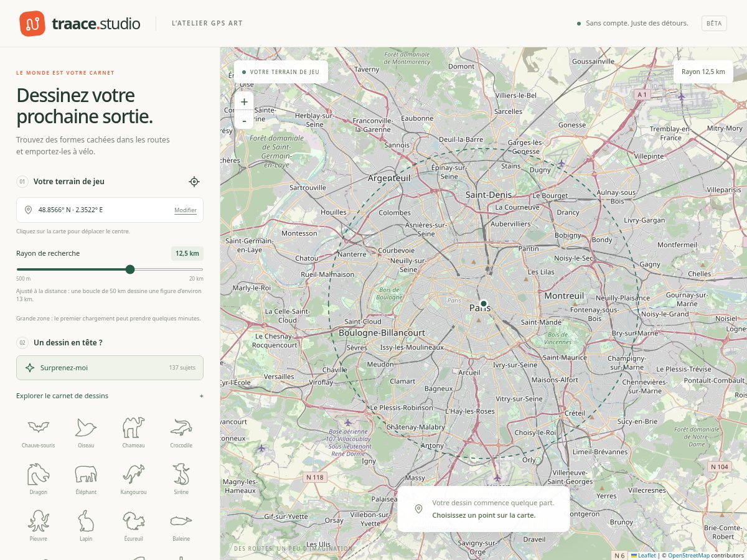Click the Boulogne-Billancourt map label
Screen dimensions: 747x560
click(382, 333)
